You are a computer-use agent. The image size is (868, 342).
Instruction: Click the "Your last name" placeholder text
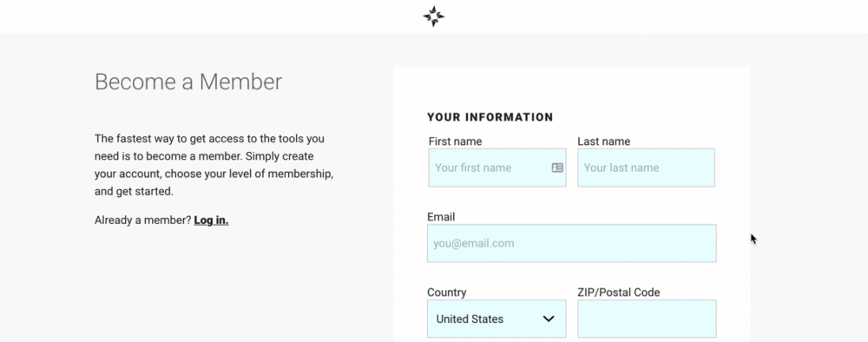click(621, 168)
